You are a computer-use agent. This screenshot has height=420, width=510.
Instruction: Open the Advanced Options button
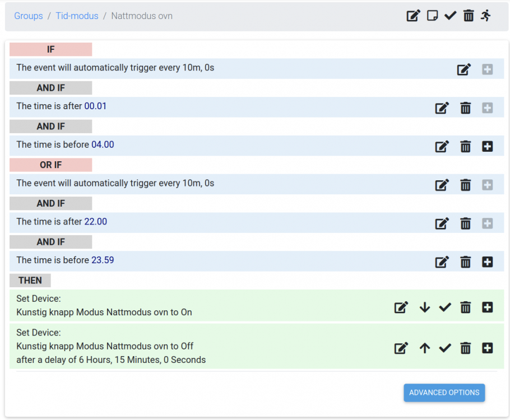pyautogui.click(x=444, y=393)
